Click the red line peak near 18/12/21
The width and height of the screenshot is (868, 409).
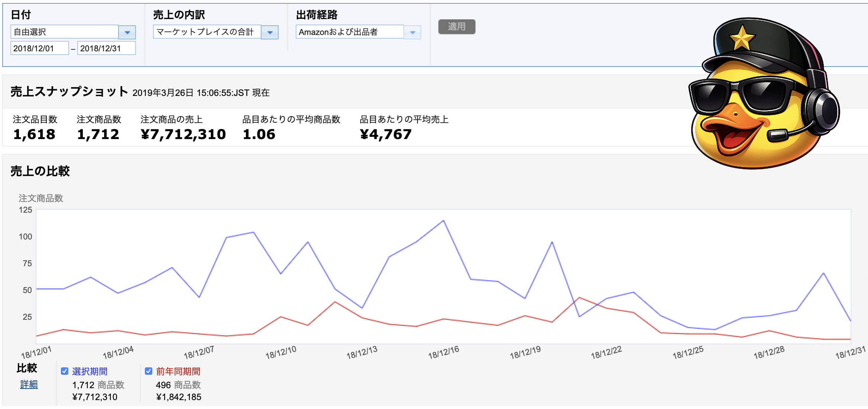(x=579, y=298)
